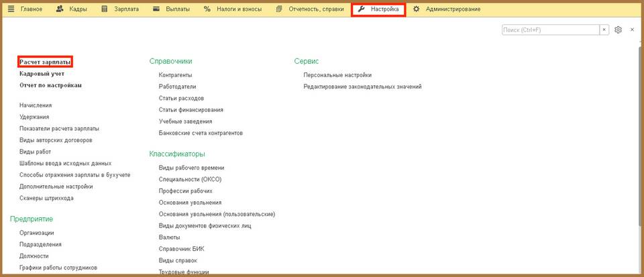Viewport: 644px width, 277px height.
Task: Open the Кадровый учет settings link
Action: coord(42,74)
